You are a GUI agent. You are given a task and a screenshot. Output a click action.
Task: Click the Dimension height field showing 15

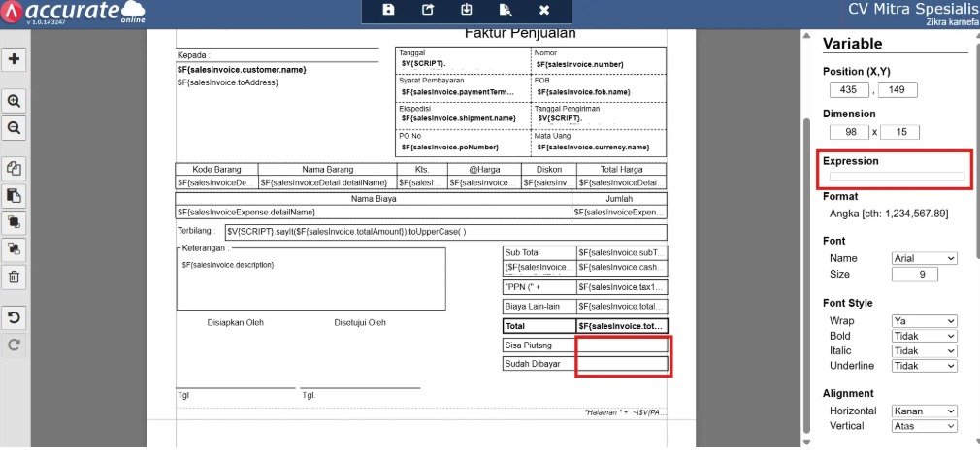click(x=898, y=132)
